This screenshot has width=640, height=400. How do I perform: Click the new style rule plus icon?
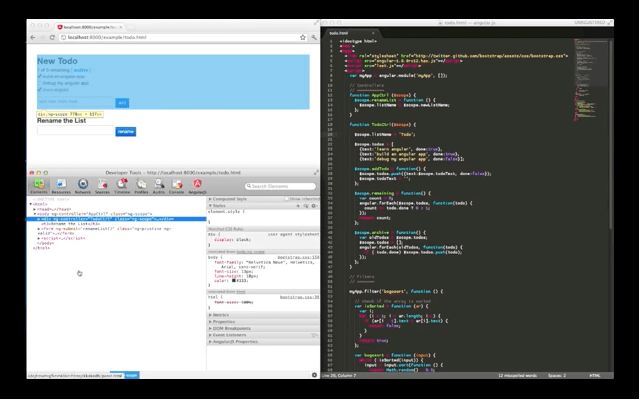pyautogui.click(x=298, y=206)
